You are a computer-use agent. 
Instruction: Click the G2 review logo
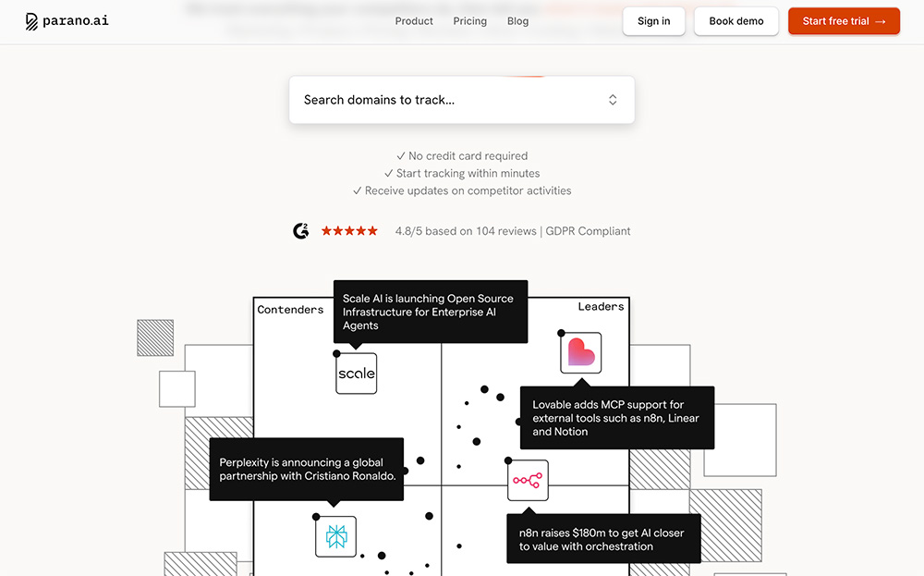[301, 231]
